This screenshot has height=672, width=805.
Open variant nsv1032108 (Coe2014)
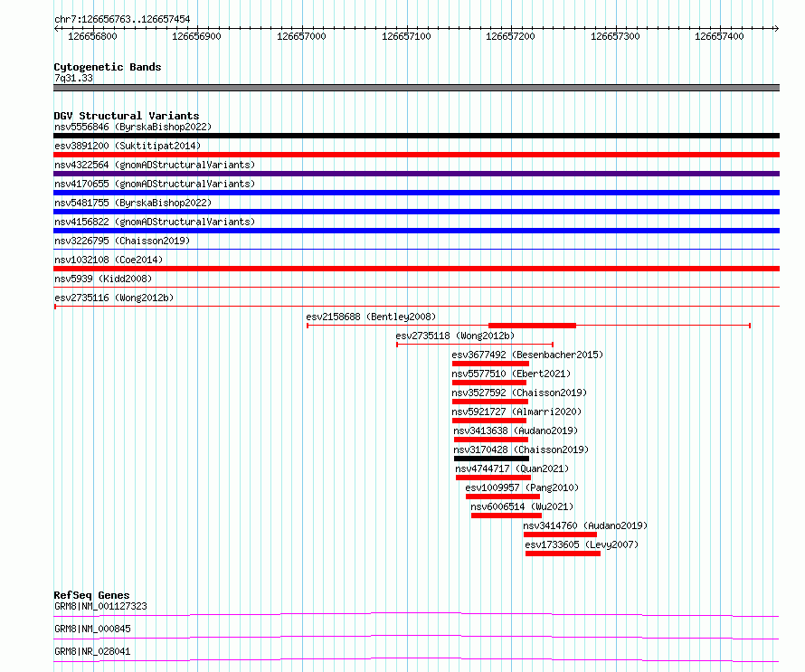[109, 260]
